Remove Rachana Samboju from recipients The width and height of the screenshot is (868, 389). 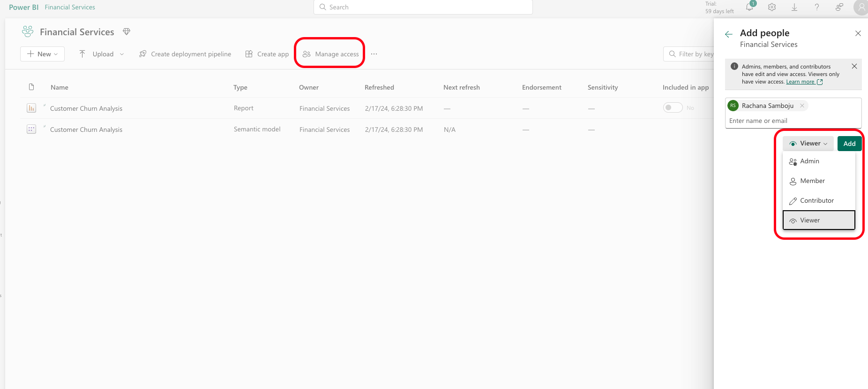(802, 106)
